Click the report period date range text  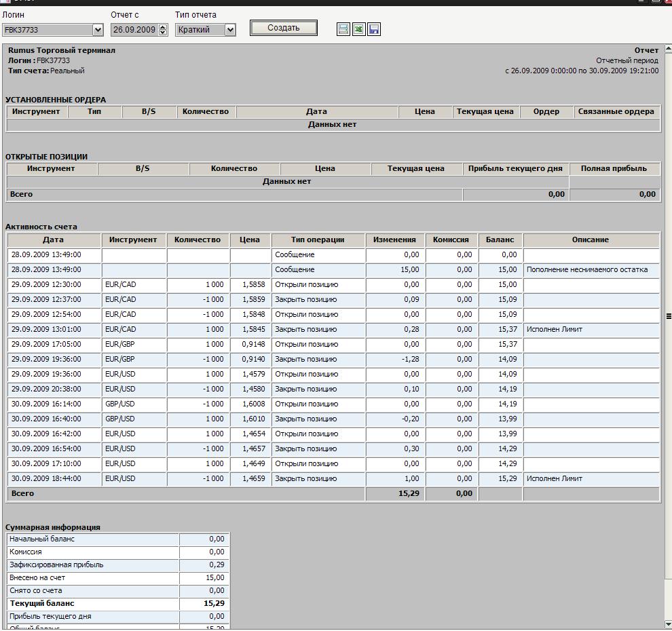pos(582,71)
